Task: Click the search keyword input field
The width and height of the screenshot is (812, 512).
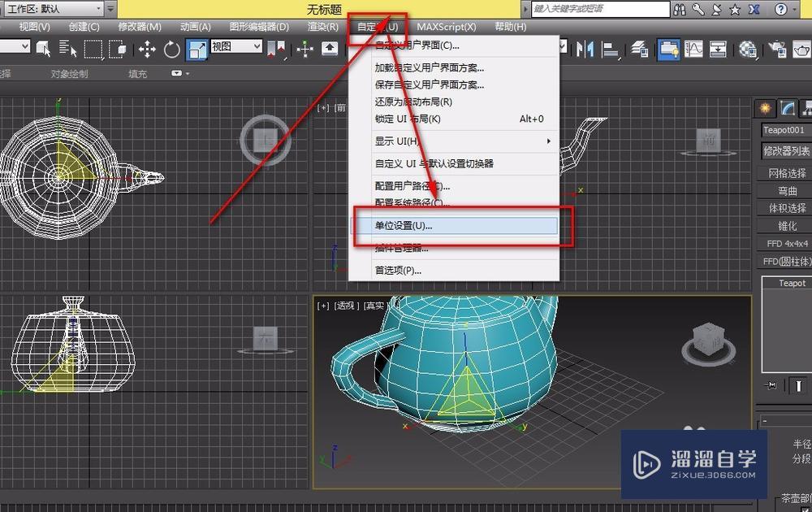Action: pyautogui.click(x=601, y=9)
